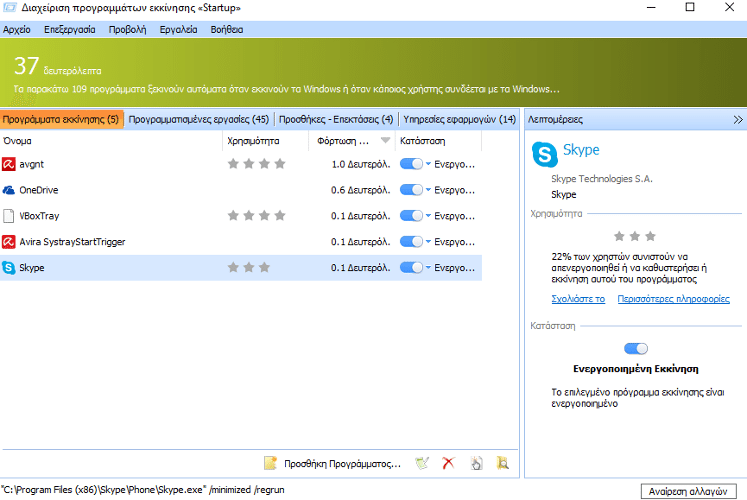Viewport: 747px width, 500px height.
Task: Sort by Χρησιμότητα column header
Action: [x=265, y=141]
